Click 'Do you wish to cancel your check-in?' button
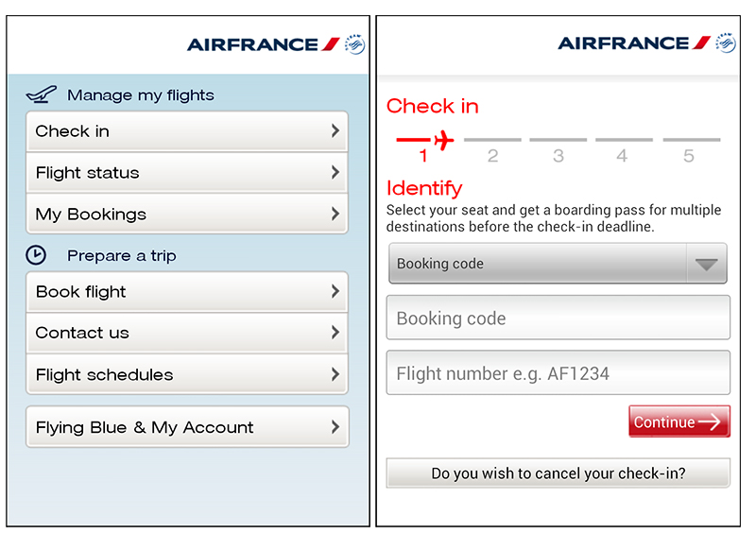756x551 pixels. point(558,474)
